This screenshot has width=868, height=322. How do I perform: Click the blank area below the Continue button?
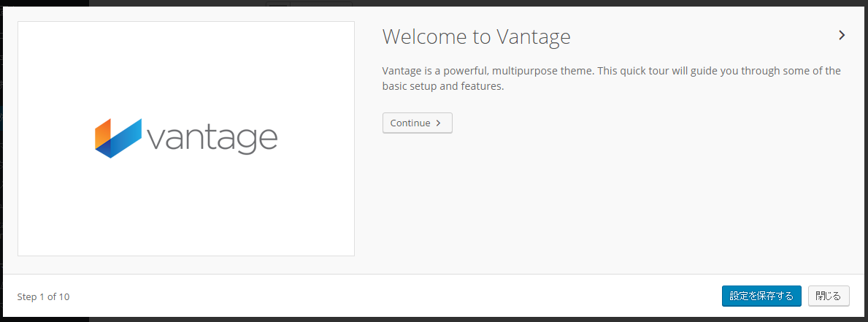609,204
